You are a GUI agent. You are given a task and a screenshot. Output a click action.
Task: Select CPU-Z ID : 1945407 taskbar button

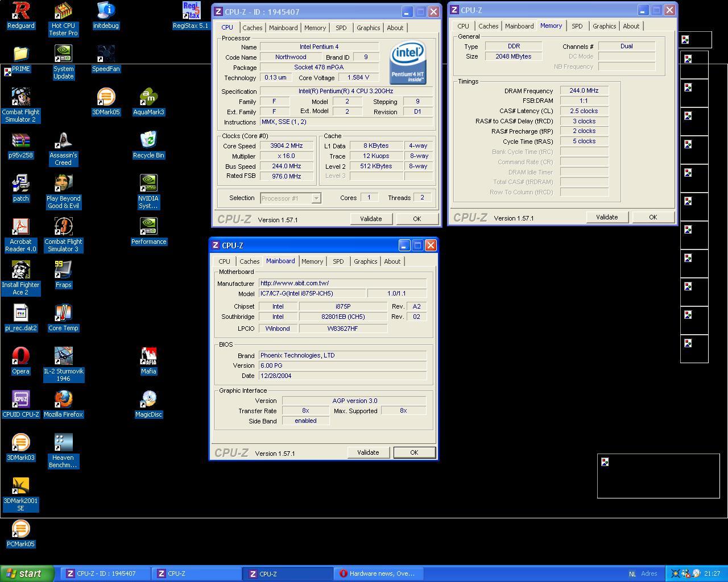106,573
